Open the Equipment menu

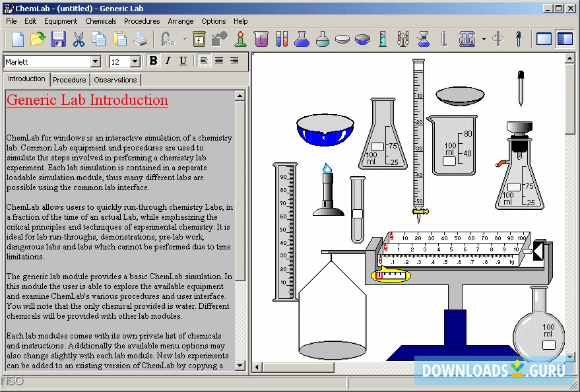pos(61,21)
